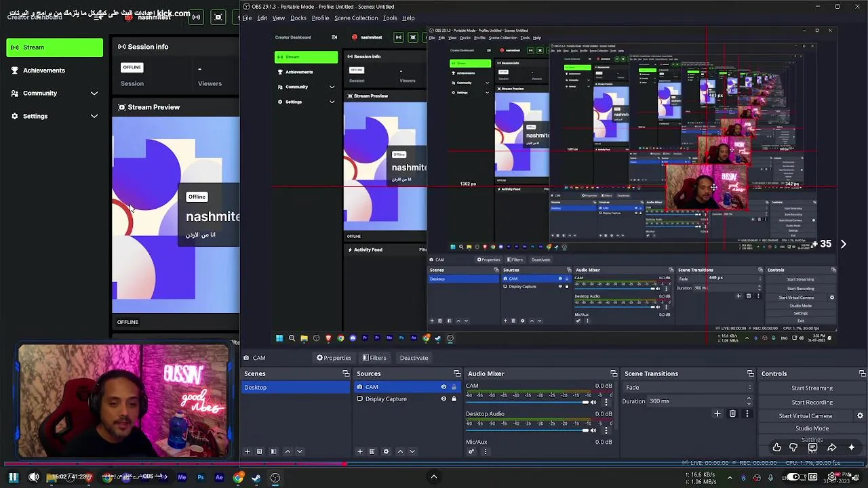Screen dimensions: 868x488
Task: Move source down arrow
Action: pyautogui.click(x=412, y=451)
